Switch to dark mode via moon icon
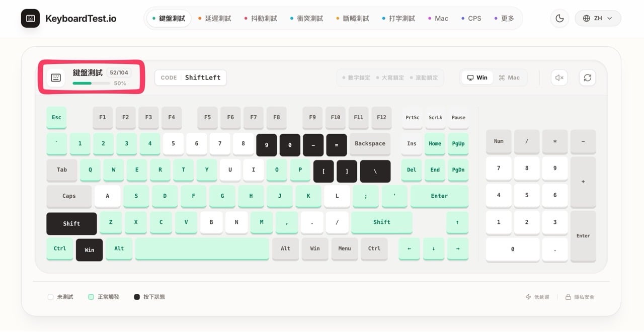 559,18
